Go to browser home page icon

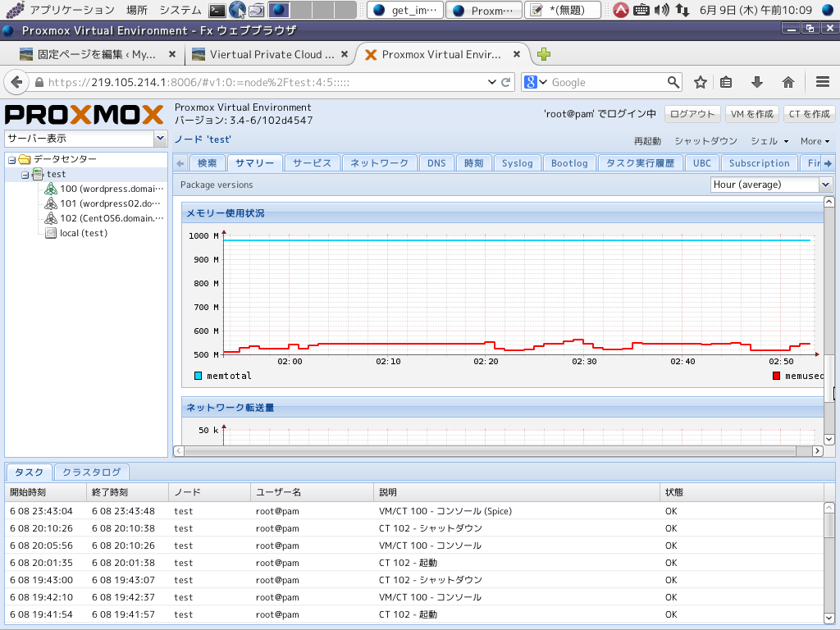[788, 82]
